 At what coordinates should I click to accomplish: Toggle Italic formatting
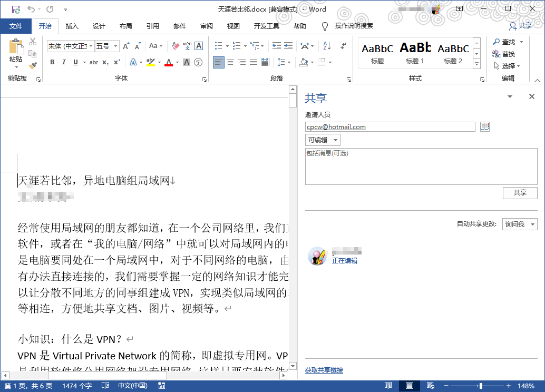[64, 62]
